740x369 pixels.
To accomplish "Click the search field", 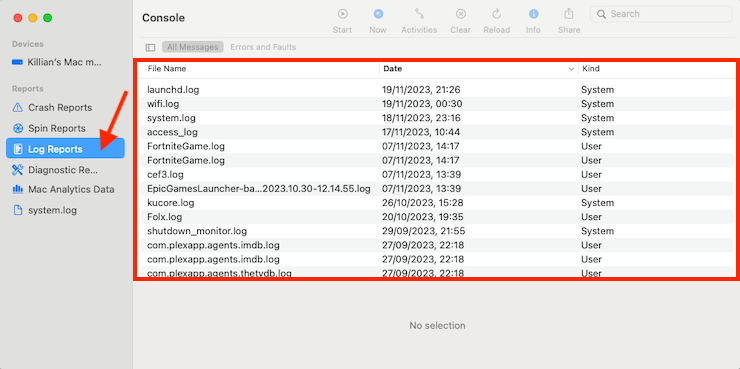I will click(661, 14).
